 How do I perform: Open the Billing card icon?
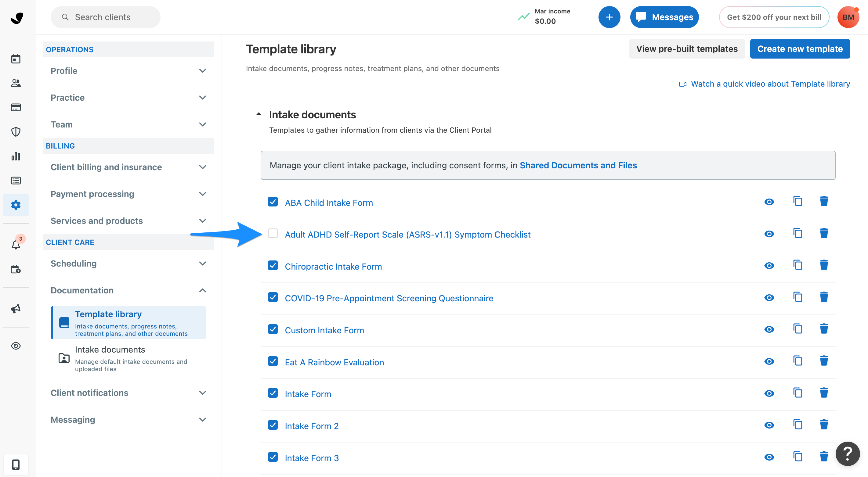pos(16,107)
